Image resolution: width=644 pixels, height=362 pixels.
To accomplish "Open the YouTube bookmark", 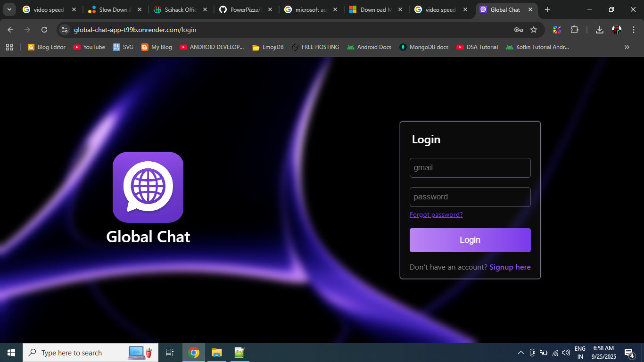I will [89, 47].
